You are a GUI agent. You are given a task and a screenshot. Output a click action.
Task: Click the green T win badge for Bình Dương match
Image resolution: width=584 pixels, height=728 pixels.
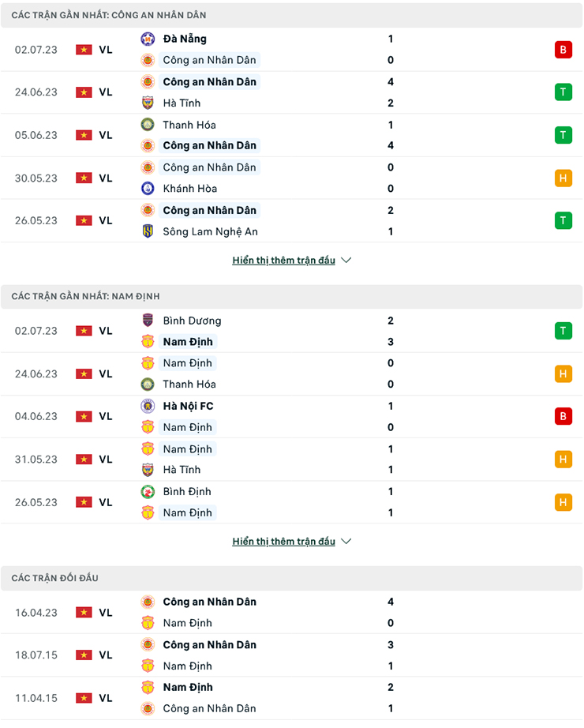point(563,331)
